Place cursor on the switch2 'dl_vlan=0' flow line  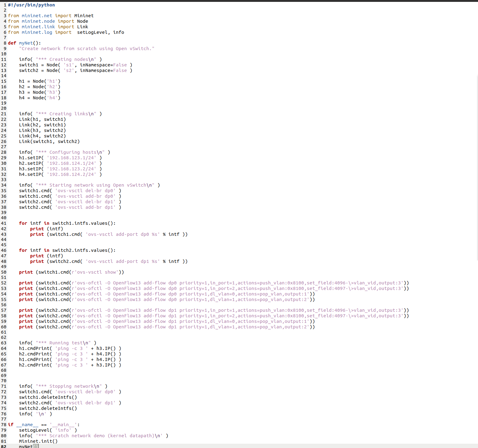click(x=167, y=321)
